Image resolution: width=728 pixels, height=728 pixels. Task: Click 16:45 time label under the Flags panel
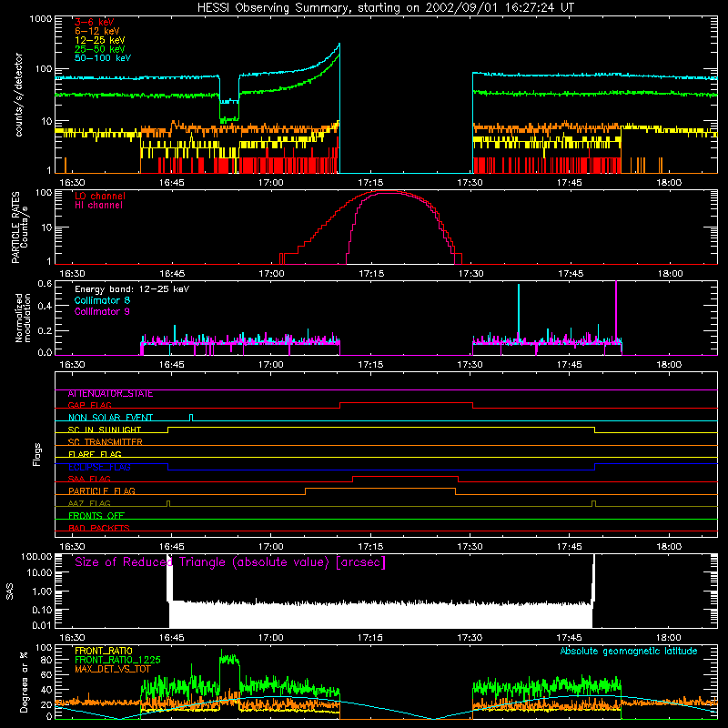click(171, 547)
